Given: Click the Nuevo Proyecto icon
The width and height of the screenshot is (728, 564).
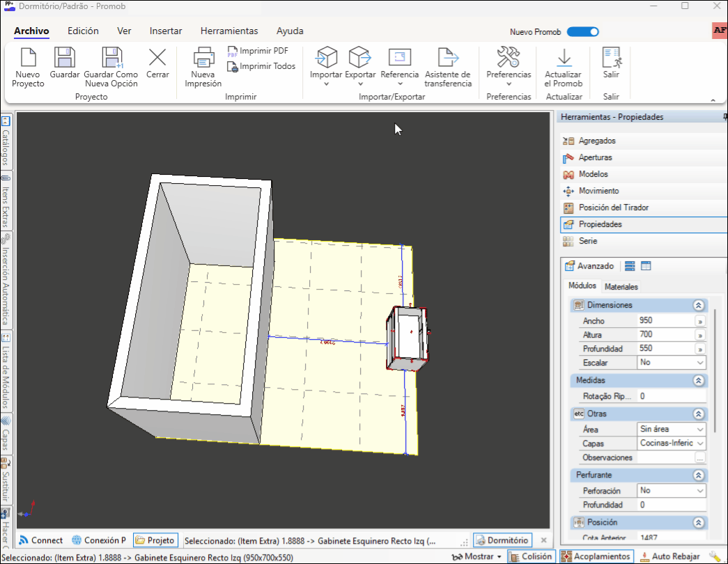Looking at the screenshot, I should [28, 57].
